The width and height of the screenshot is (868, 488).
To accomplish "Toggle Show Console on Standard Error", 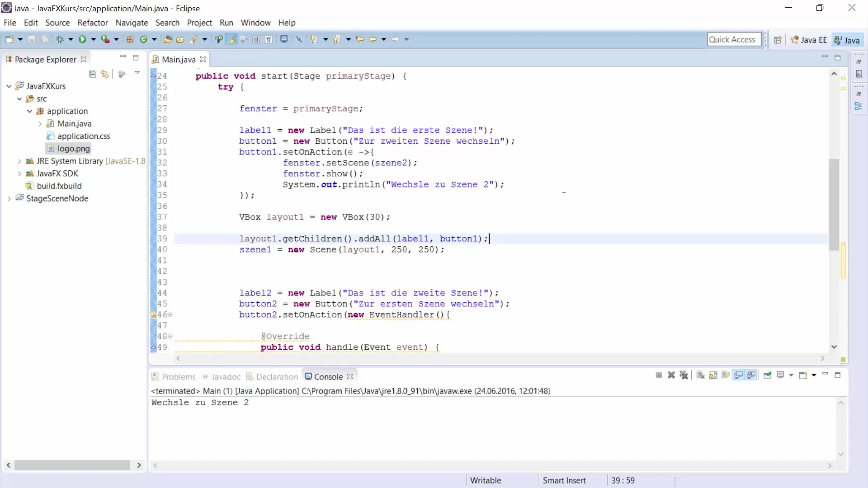I will (x=751, y=375).
